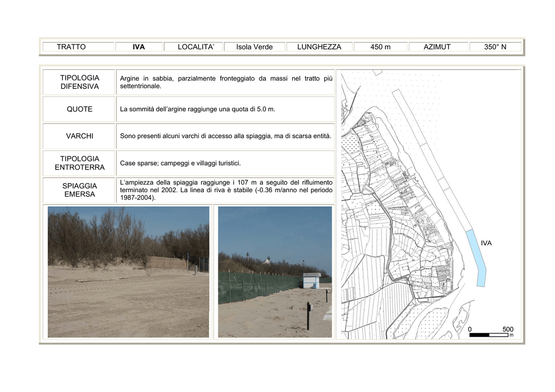This screenshot has width=555, height=392.
Task: Click the TIPOLOGIA ENTROTERRA row label
Action: click(79, 163)
